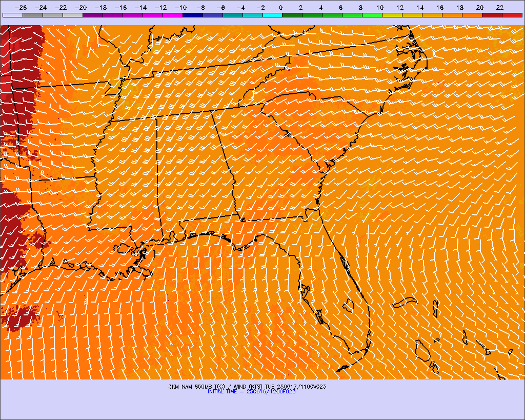Click the "-20" scale label
Screen dimensions: 525x420
tap(80, 7)
